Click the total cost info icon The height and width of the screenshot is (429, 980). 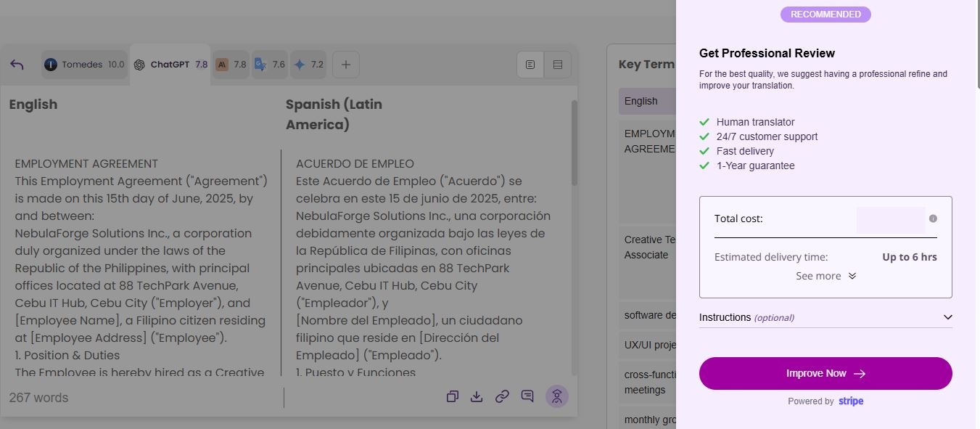click(x=933, y=218)
